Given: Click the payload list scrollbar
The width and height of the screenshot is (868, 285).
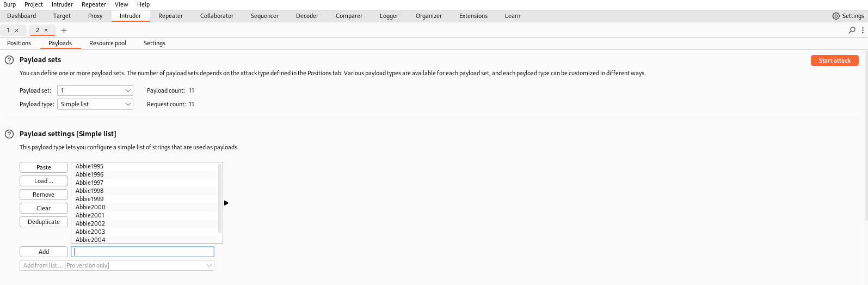Looking at the screenshot, I should (220, 198).
